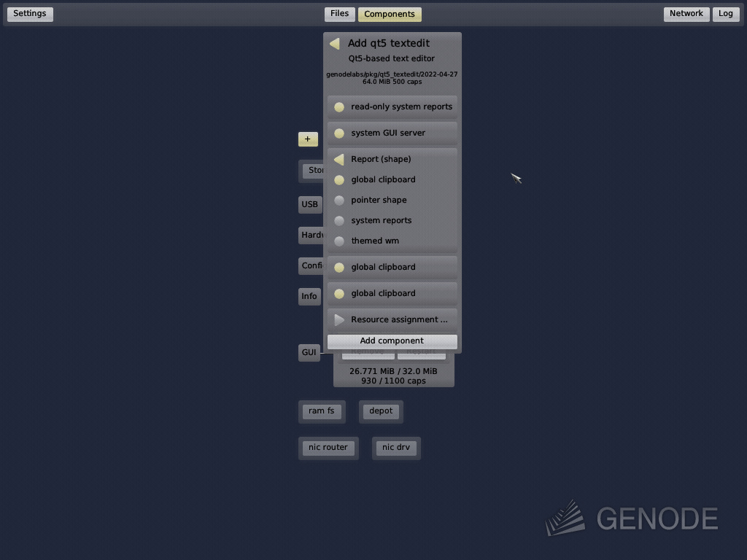Viewport: 747px width, 560px height.
Task: Open the "depot" component node
Action: [381, 411]
